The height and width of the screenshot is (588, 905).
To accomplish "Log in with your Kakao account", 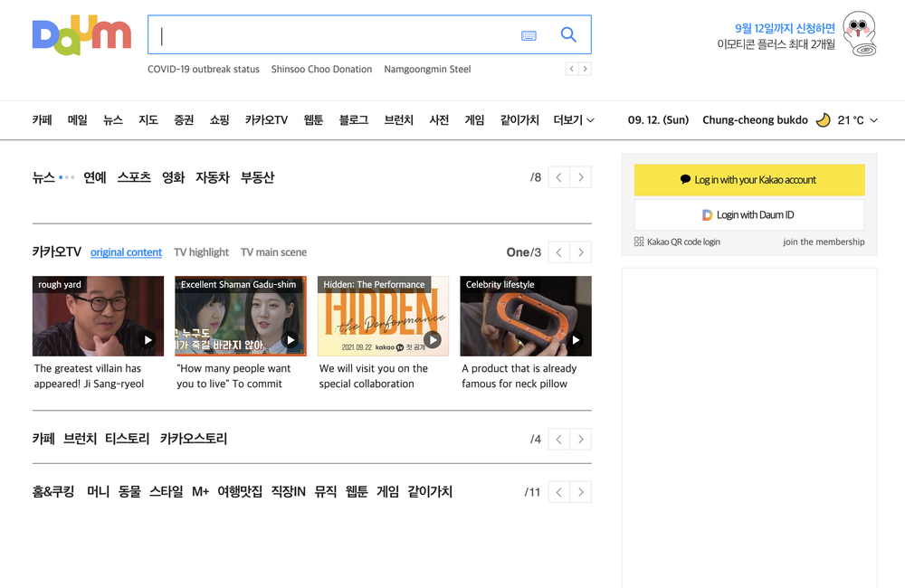I will click(749, 180).
